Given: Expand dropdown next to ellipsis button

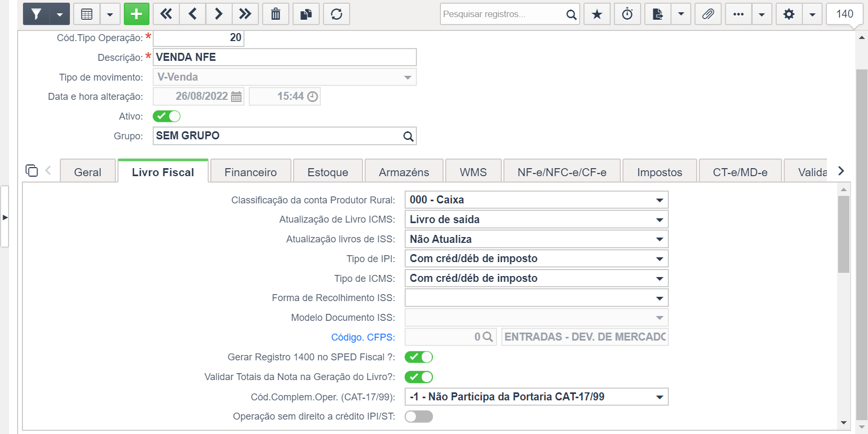Looking at the screenshot, I should pos(762,14).
